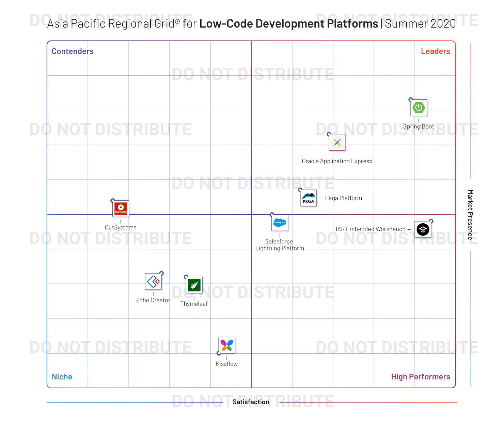Viewport: 504px width, 424px height.
Task: Click the Leaders quadrant label
Action: point(435,51)
